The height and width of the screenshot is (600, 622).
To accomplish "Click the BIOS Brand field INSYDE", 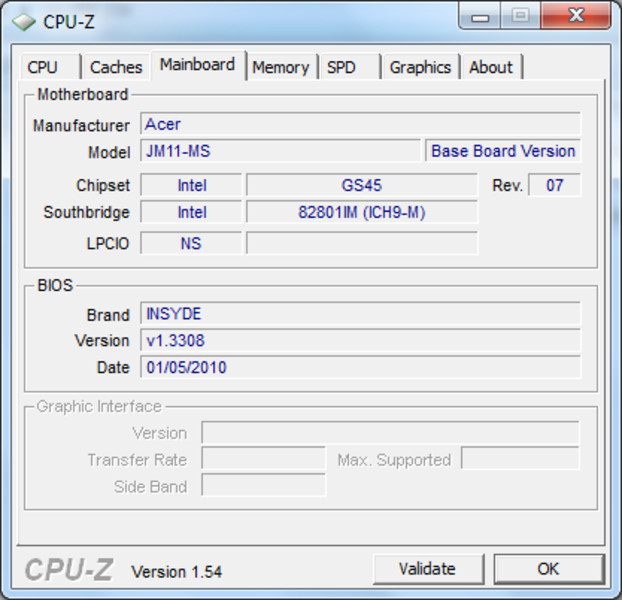I will click(x=360, y=314).
